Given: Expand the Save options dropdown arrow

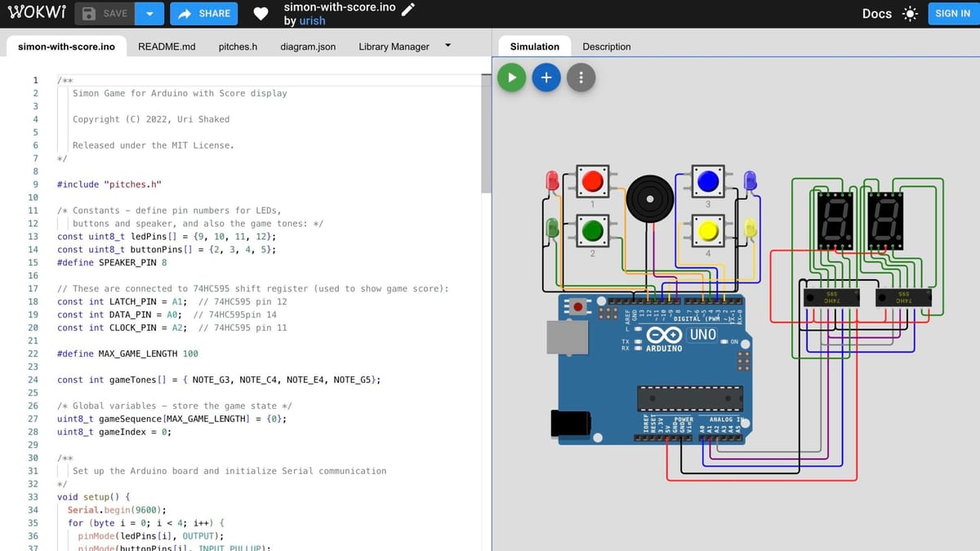Looking at the screenshot, I should (149, 14).
